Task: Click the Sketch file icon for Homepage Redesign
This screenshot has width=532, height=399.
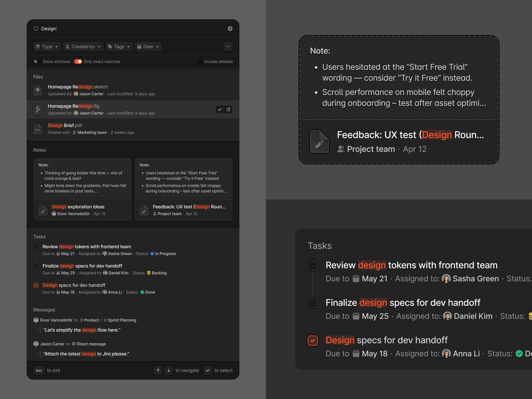Action: (x=38, y=90)
